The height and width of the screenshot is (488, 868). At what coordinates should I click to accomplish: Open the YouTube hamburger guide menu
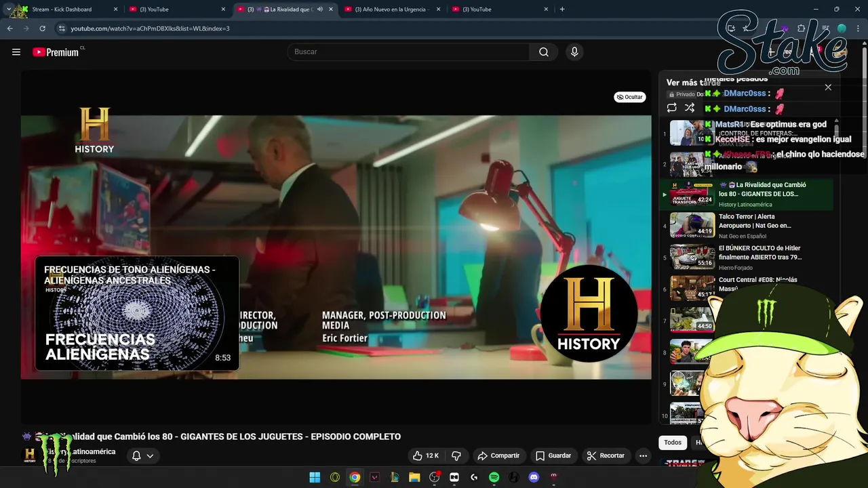(16, 52)
